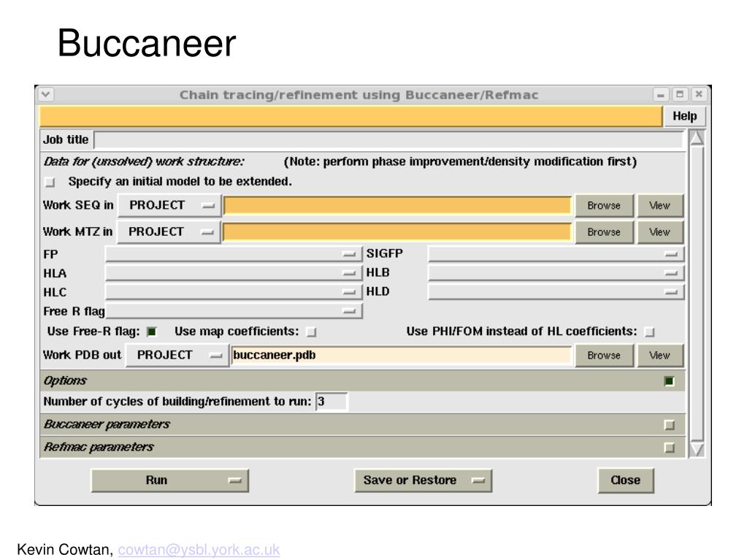This screenshot has height=560, width=747.
Task: View the Work MTZ file
Action: pos(660,232)
